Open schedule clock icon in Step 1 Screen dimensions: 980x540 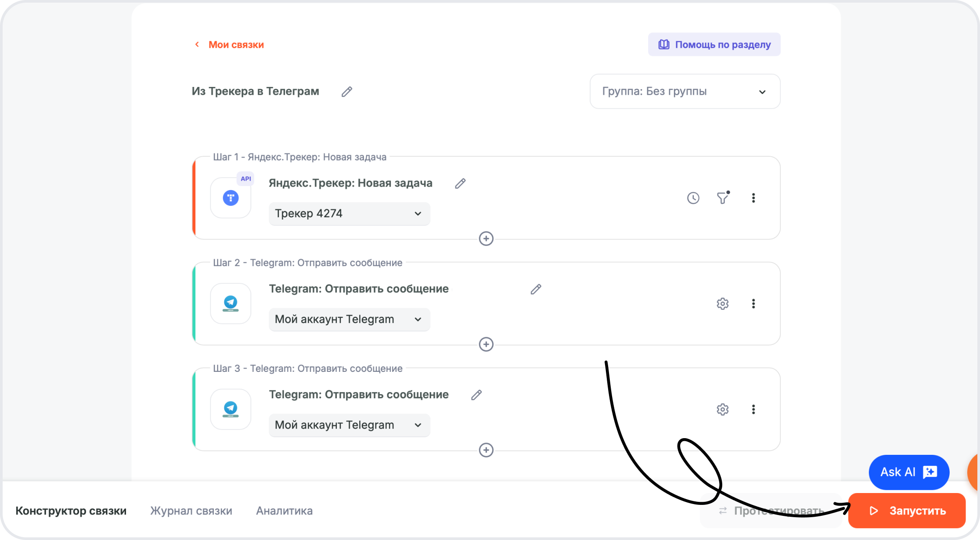[693, 198]
